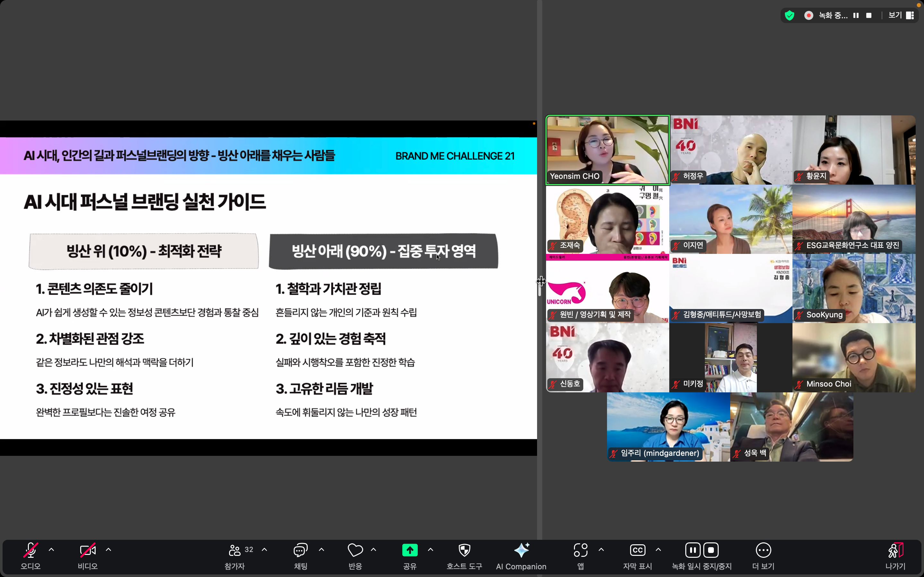Image resolution: width=924 pixels, height=577 pixels.
Task: Unmute the microphone audio toggle
Action: pos(30,550)
